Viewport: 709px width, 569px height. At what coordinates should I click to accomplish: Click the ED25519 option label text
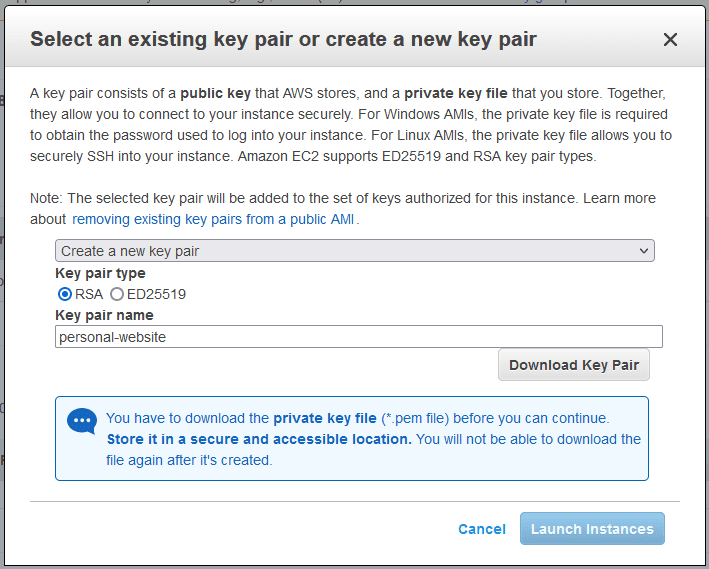click(156, 294)
